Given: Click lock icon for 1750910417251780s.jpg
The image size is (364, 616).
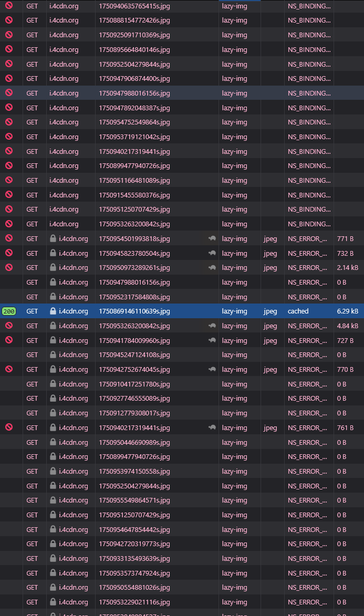Looking at the screenshot, I should (x=53, y=383).
